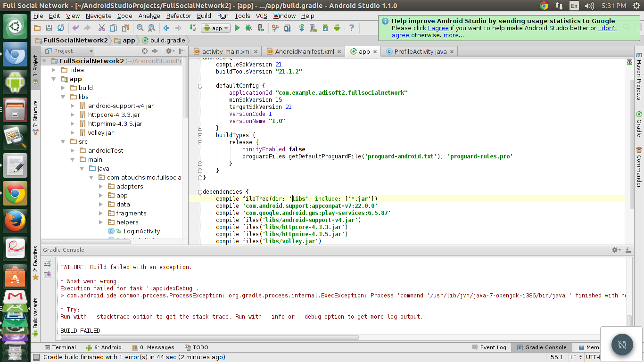The width and height of the screenshot is (644, 362).
Task: Open the Gradle side panel
Action: click(639, 124)
